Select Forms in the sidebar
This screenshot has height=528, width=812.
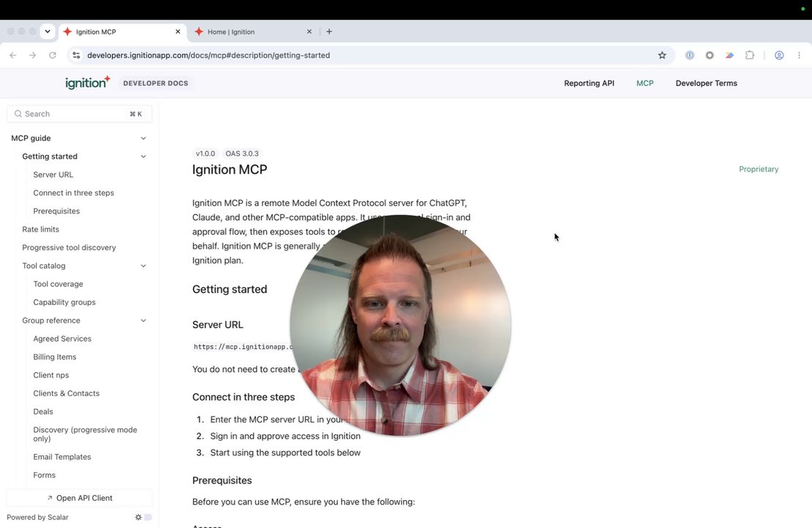click(44, 475)
